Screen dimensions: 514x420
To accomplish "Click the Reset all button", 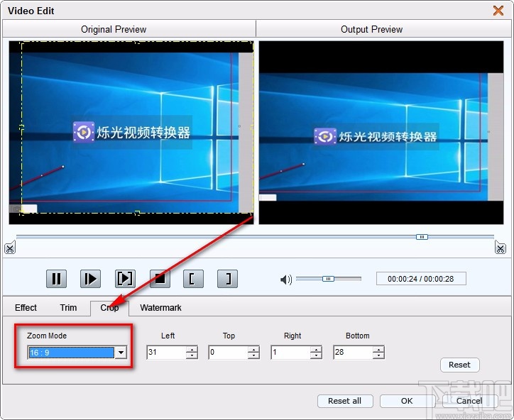I will pos(345,401).
